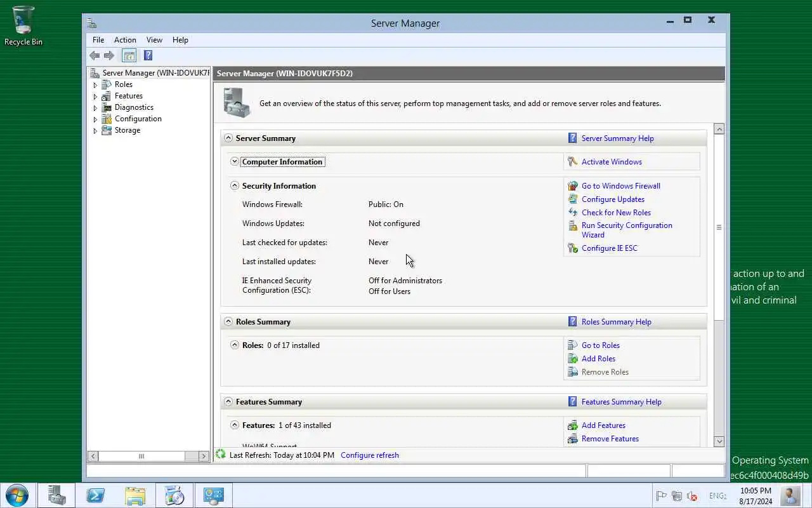The width and height of the screenshot is (812, 508).
Task: Click the vertical scrollbar up arrow
Action: (719, 129)
